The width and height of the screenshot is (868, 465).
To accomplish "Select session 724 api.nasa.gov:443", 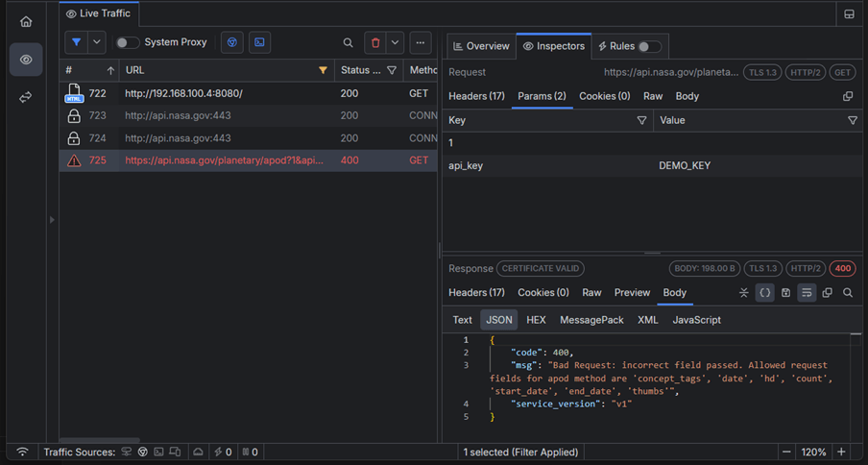I will coord(249,138).
